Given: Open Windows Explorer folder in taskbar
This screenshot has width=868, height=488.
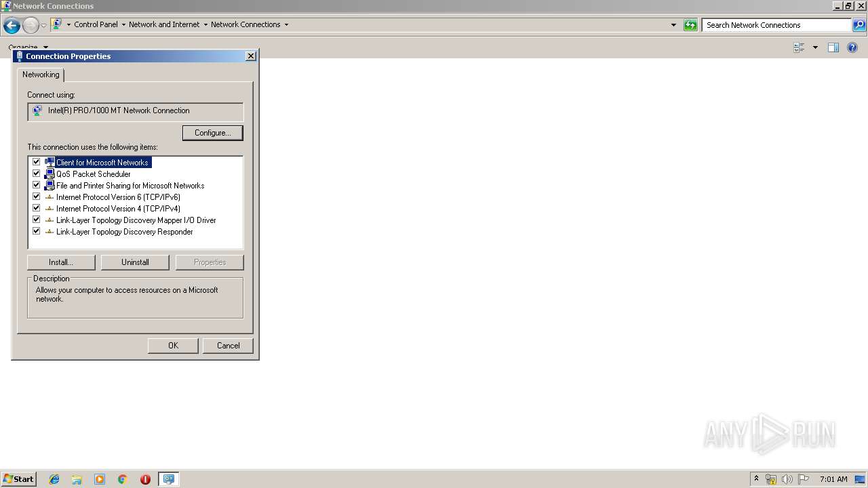Looking at the screenshot, I should pyautogui.click(x=77, y=479).
